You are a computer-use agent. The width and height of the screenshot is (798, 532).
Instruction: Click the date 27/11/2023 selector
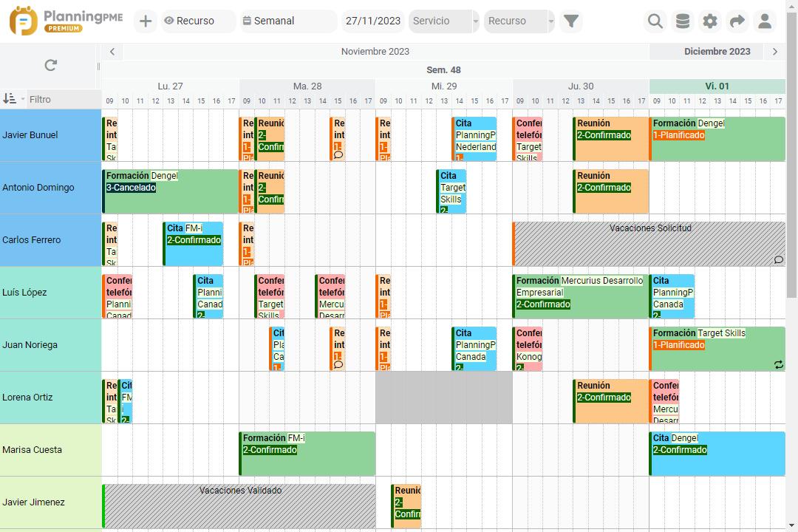(372, 21)
